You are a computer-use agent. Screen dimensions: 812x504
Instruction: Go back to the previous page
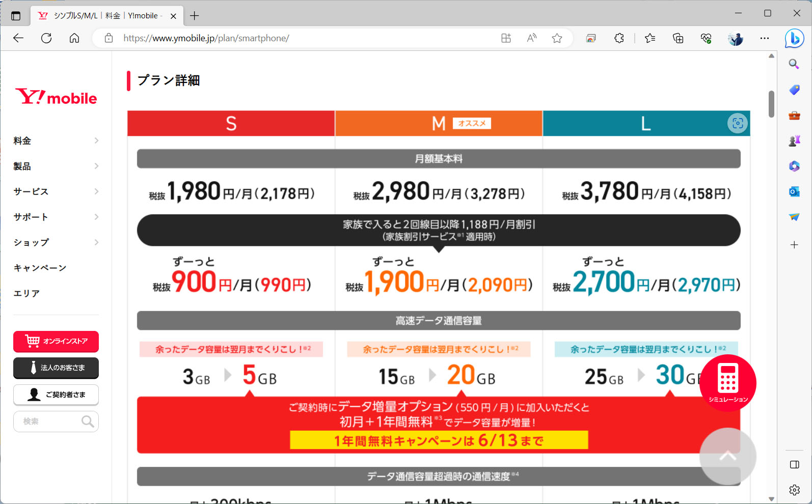coord(18,38)
